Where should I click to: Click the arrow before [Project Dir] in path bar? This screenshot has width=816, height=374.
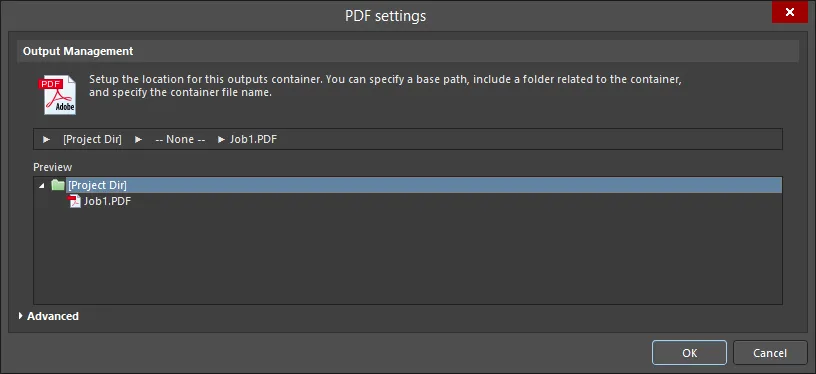coord(46,139)
